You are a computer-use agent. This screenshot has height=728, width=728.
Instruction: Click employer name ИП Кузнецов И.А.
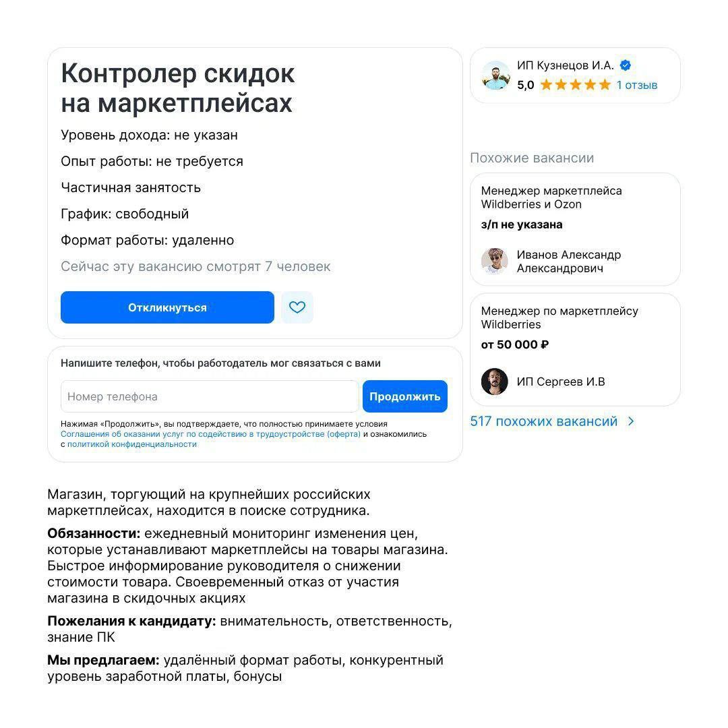click(565, 65)
